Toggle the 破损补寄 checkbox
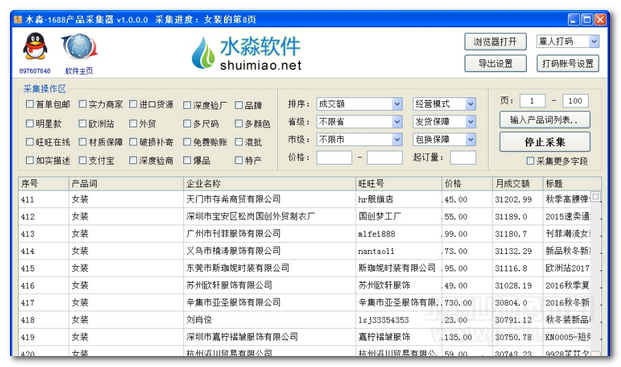Screen dimensions: 621x367 (x=133, y=142)
